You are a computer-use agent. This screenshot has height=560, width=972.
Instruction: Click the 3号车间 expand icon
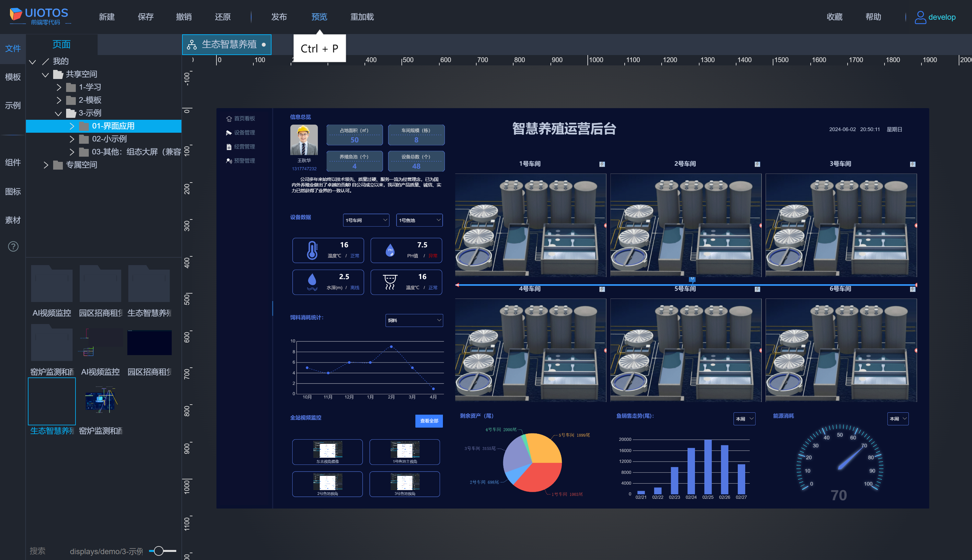tap(912, 164)
